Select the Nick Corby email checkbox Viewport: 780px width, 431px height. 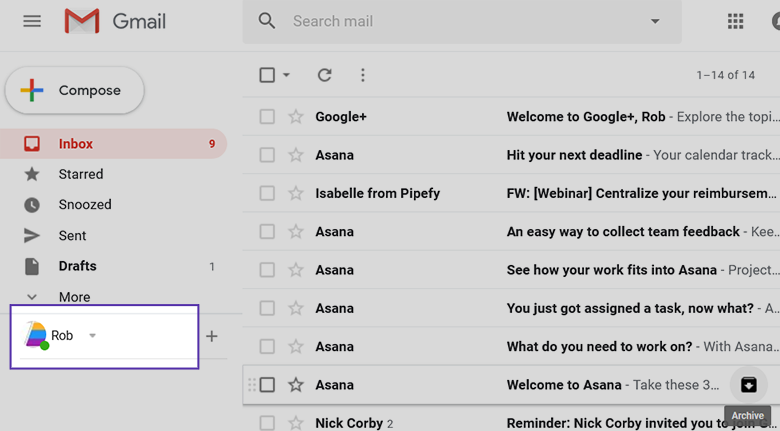(267, 423)
